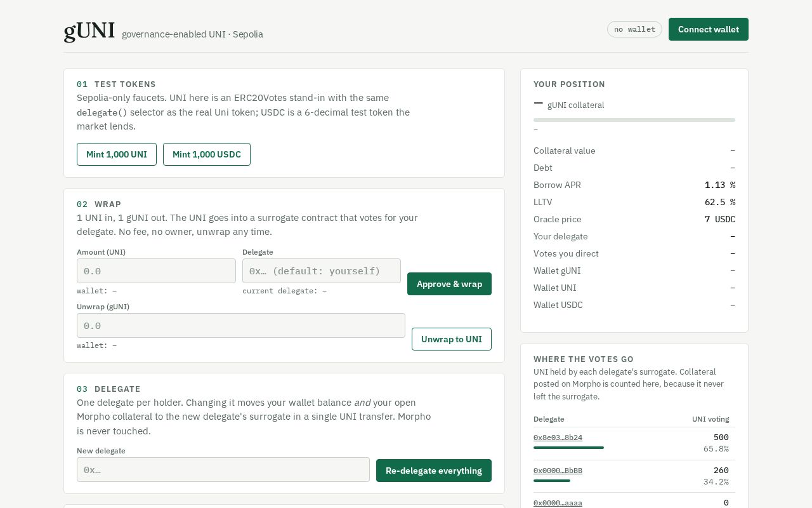The image size is (812, 508).
Task: Open delegate 0x0000…BbBB link
Action: pyautogui.click(x=558, y=471)
